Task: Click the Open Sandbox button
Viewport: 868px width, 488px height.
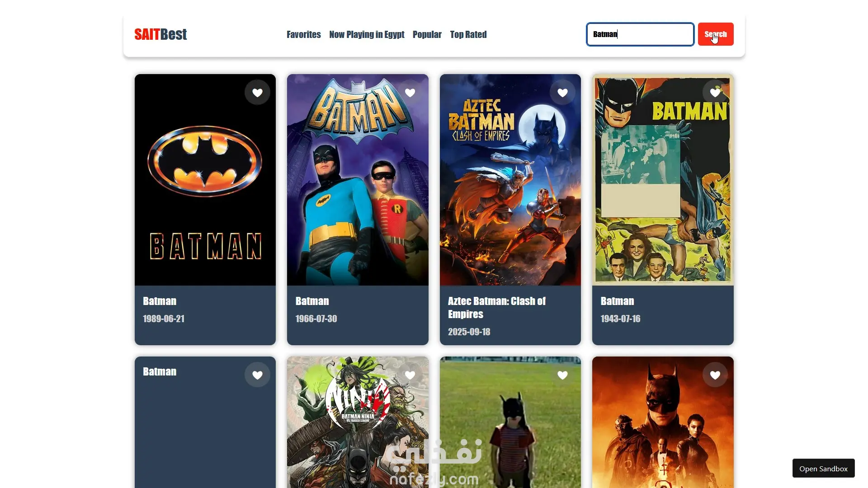Action: [x=823, y=469]
